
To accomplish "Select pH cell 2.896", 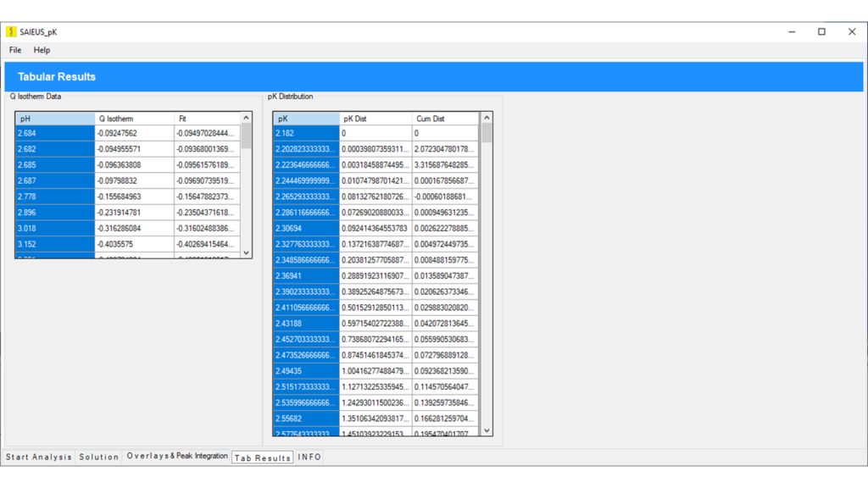I will click(x=55, y=213).
